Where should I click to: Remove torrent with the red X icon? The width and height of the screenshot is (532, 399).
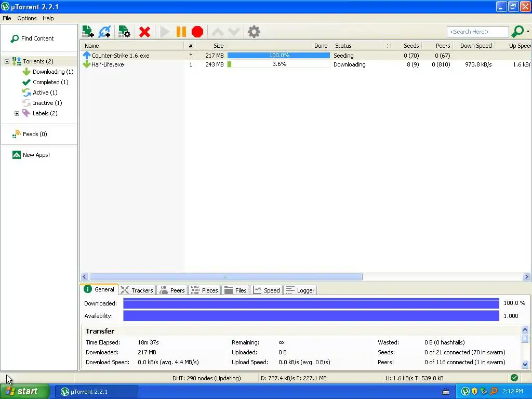[x=144, y=32]
